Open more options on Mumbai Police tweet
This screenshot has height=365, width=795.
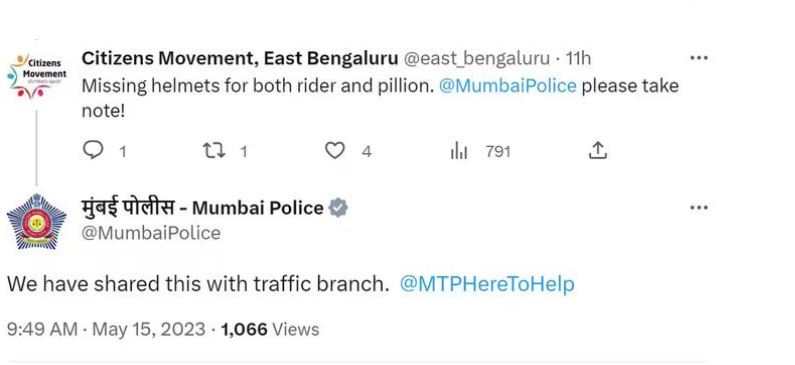pyautogui.click(x=699, y=208)
